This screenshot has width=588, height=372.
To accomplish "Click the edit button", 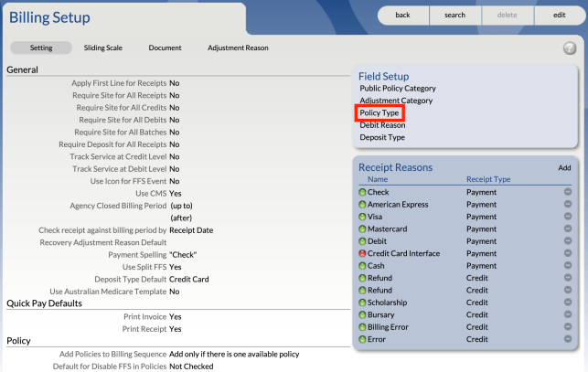I will [x=560, y=15].
